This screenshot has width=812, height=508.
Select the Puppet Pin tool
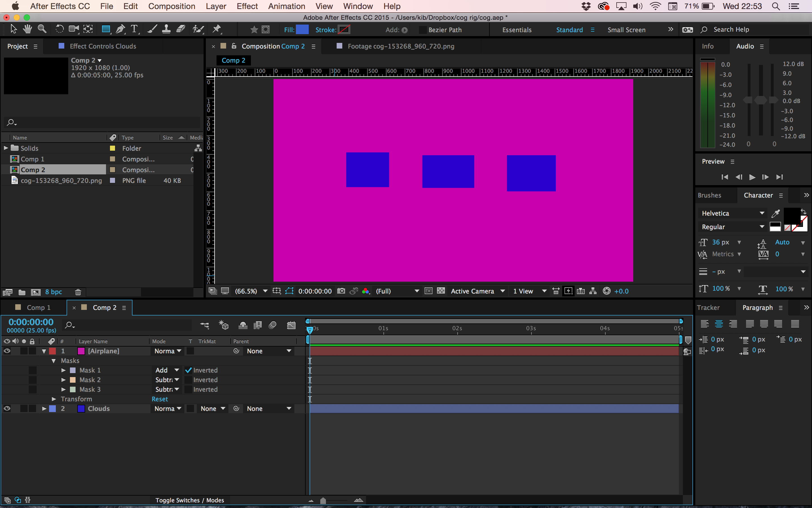pos(217,29)
